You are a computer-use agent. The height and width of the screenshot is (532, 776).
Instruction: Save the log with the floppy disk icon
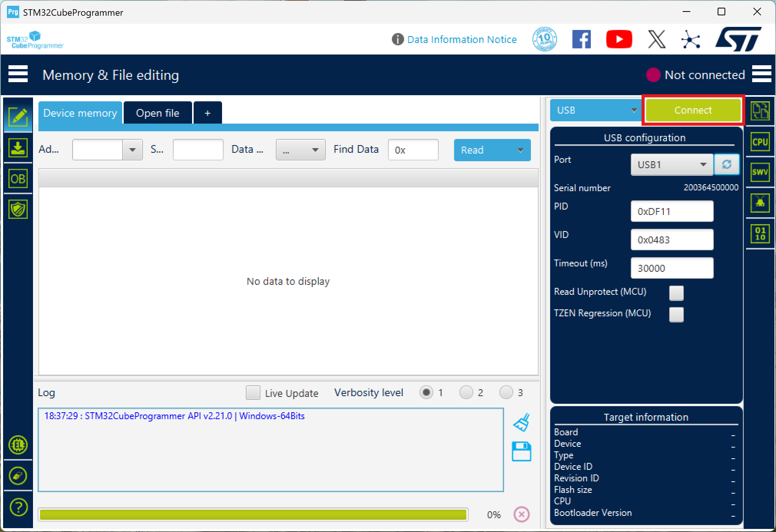point(522,451)
